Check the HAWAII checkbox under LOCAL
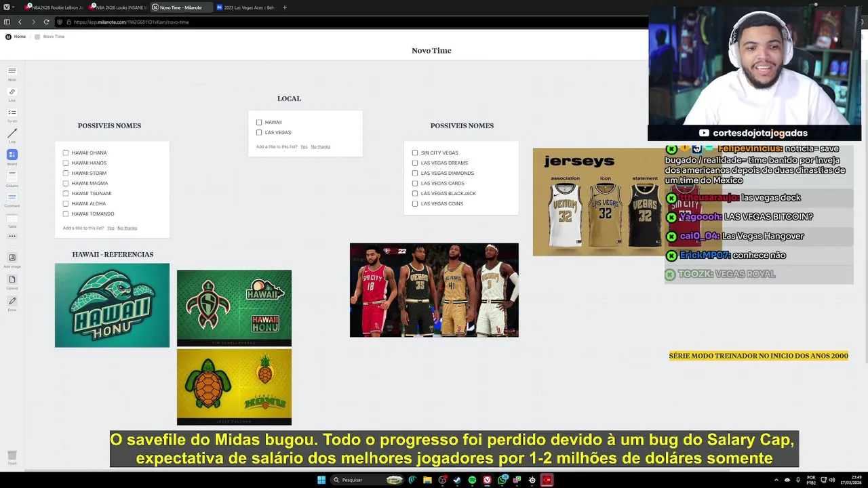This screenshot has width=868, height=488. (259, 123)
